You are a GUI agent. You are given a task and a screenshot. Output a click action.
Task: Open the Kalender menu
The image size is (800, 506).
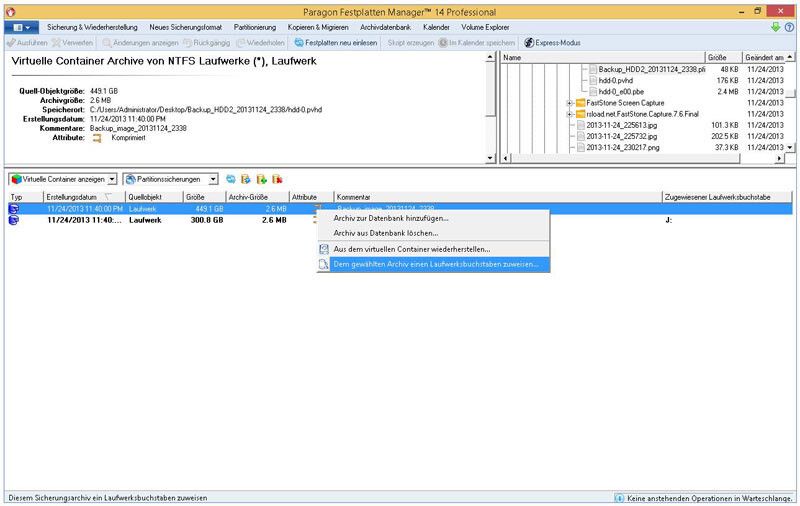(436, 27)
